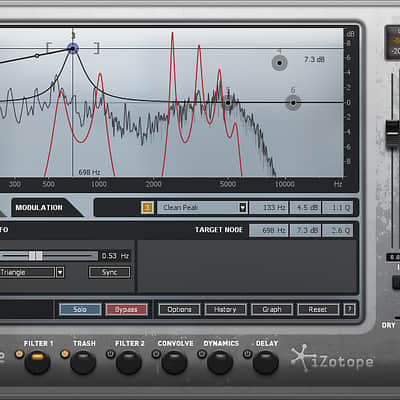Click the 5000 frequency axis label

point(228,184)
